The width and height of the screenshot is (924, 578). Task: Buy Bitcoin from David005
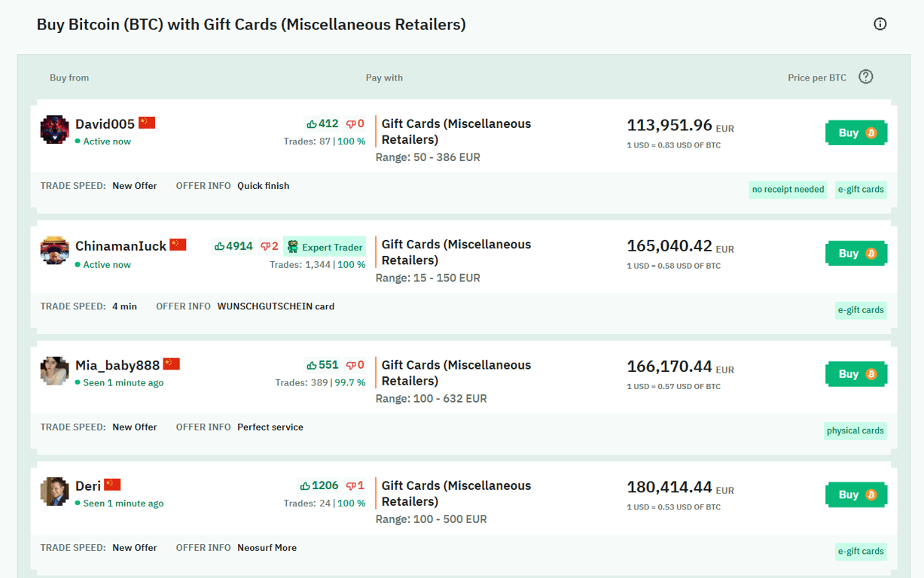pyautogui.click(x=856, y=133)
